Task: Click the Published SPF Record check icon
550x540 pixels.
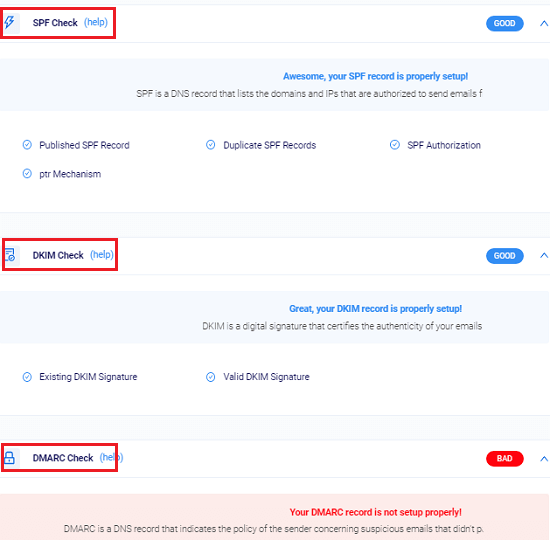Action: pyautogui.click(x=27, y=145)
